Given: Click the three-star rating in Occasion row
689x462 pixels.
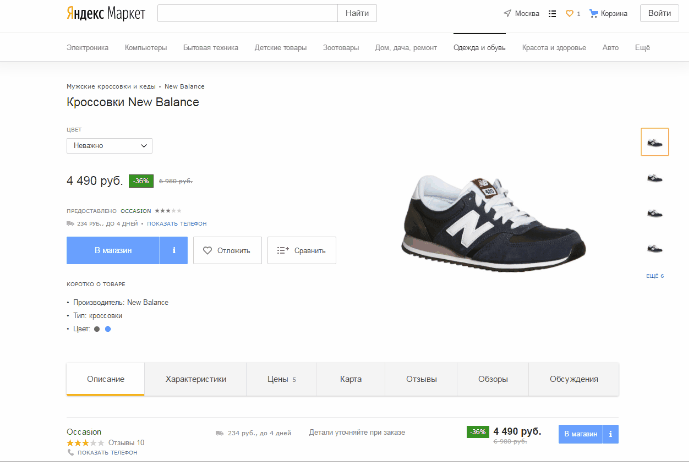Looking at the screenshot, I should point(85,443).
